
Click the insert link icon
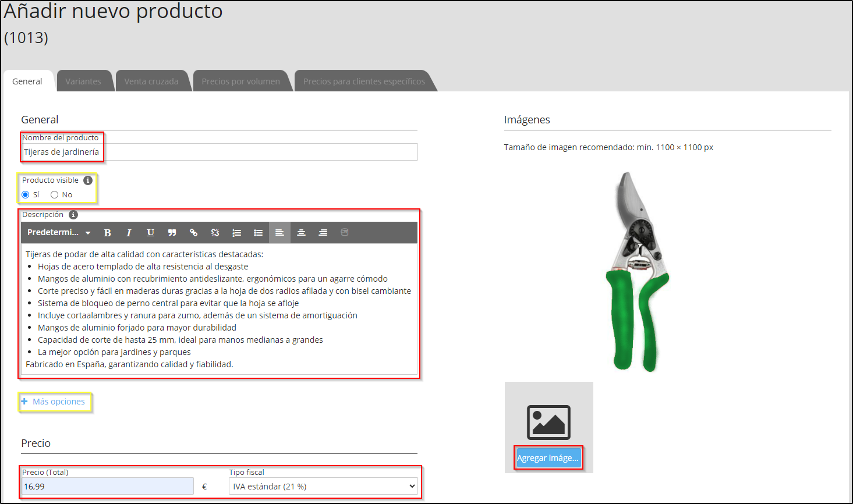tap(193, 233)
